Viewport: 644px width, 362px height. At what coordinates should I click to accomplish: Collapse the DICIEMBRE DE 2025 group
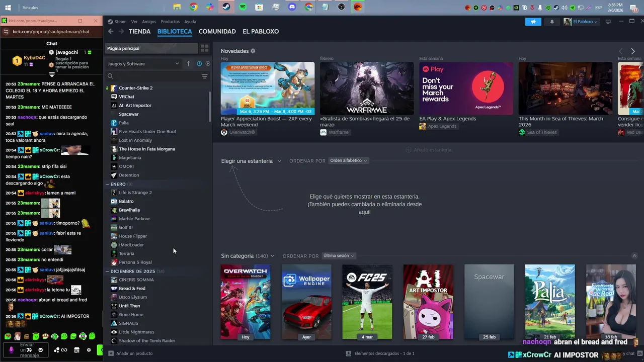(x=107, y=271)
